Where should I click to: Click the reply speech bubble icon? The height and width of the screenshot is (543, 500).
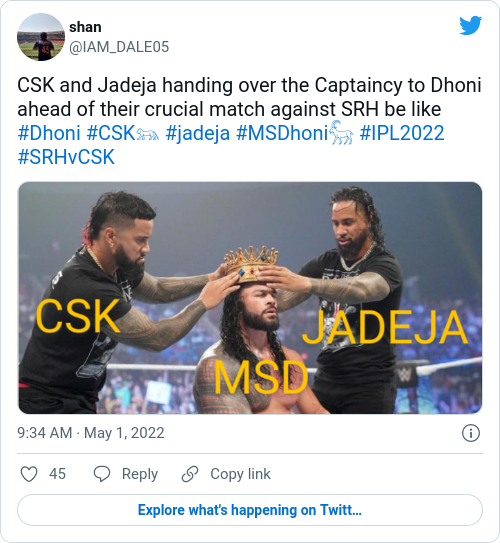(x=102, y=474)
